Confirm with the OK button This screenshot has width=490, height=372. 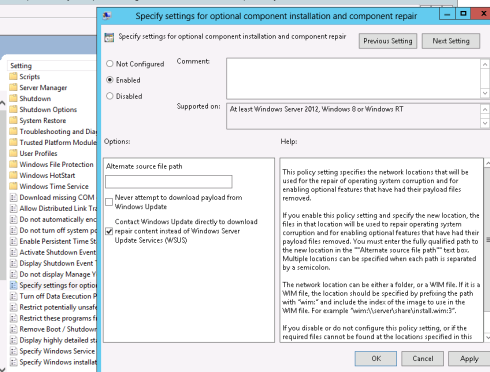point(376,359)
